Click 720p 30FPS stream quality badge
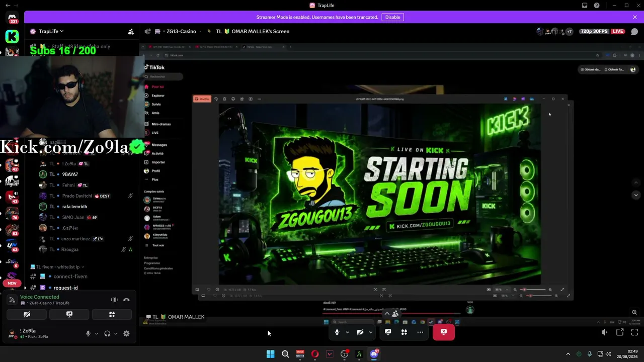Image resolution: width=644 pixels, height=362 pixels. [x=594, y=31]
